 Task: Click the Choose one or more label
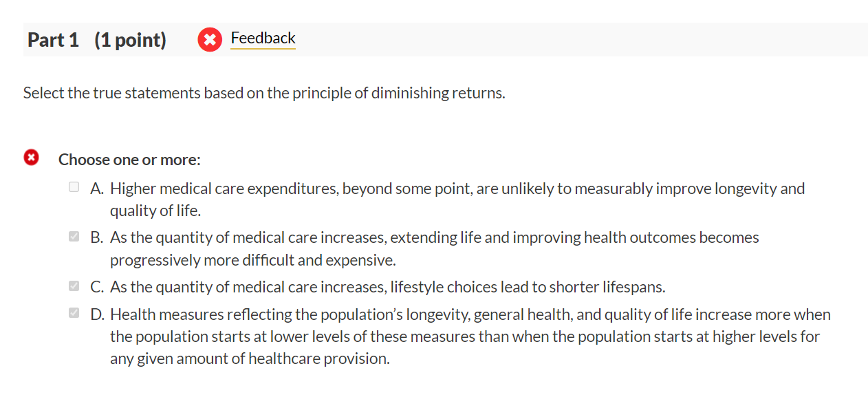click(128, 159)
